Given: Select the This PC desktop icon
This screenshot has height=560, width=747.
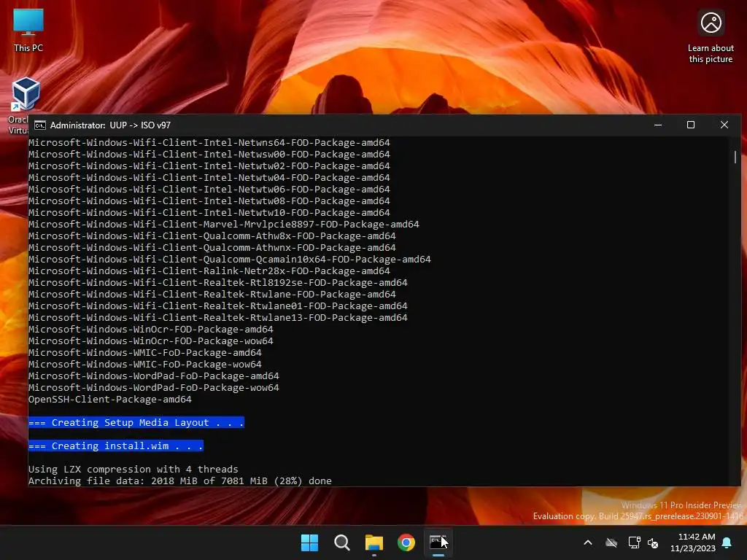Looking at the screenshot, I should (x=28, y=31).
